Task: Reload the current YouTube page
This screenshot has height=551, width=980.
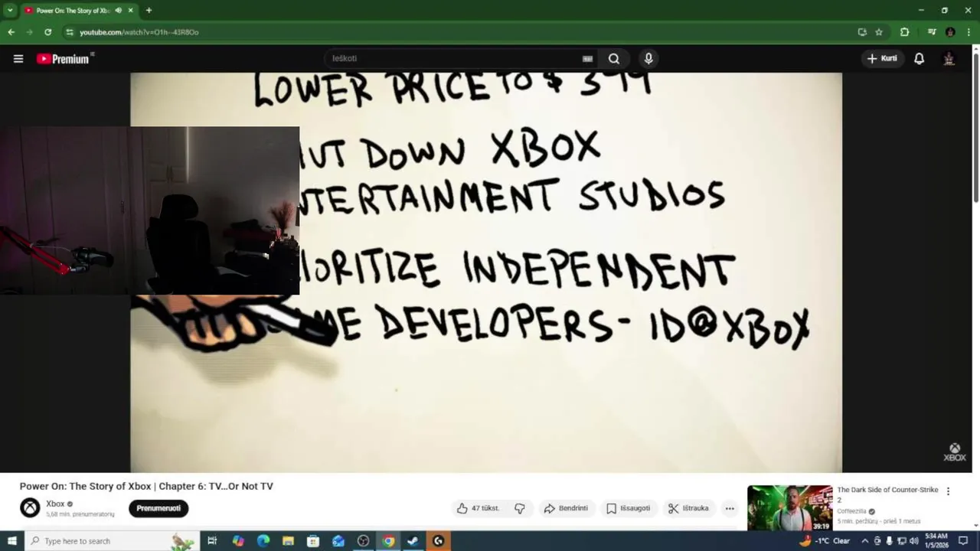Action: (x=47, y=32)
